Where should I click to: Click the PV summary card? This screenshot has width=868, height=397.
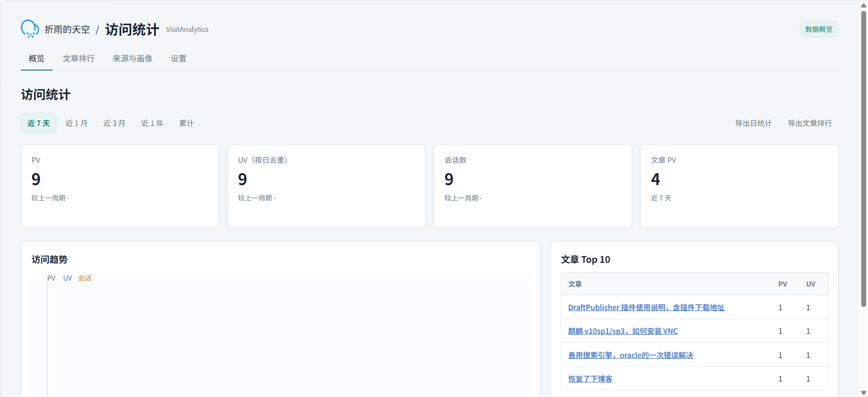120,186
